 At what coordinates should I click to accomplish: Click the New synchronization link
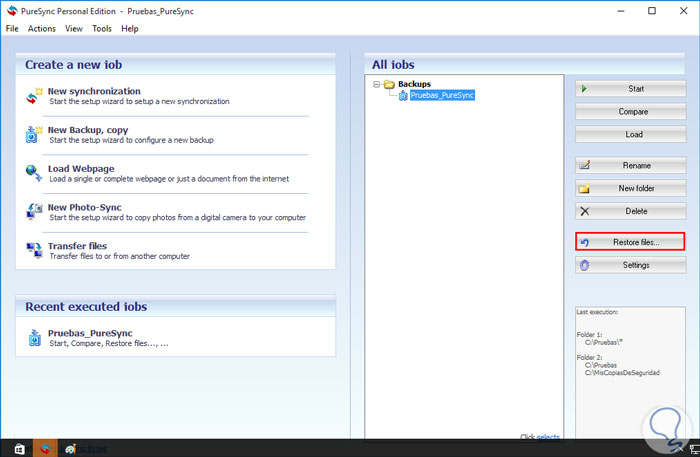point(94,91)
